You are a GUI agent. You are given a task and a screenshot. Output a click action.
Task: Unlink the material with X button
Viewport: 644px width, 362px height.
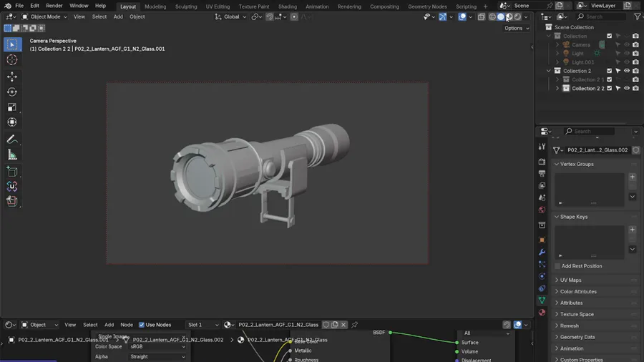(343, 325)
